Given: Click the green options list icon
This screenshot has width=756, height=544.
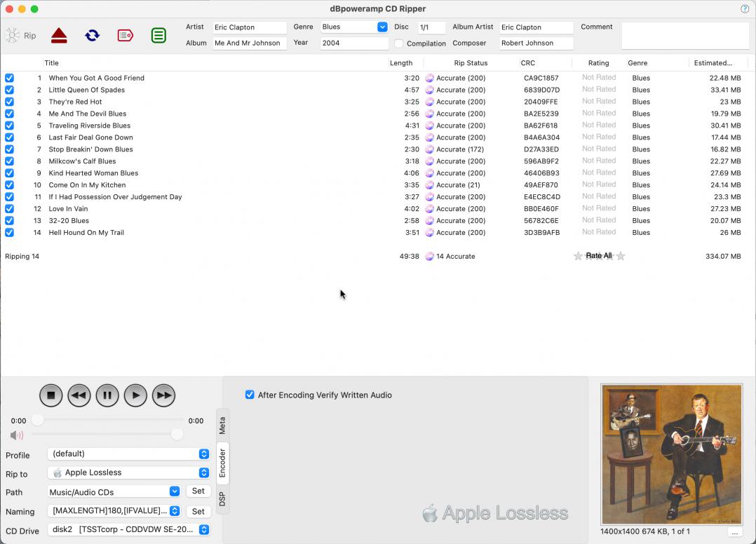Looking at the screenshot, I should click(x=158, y=35).
